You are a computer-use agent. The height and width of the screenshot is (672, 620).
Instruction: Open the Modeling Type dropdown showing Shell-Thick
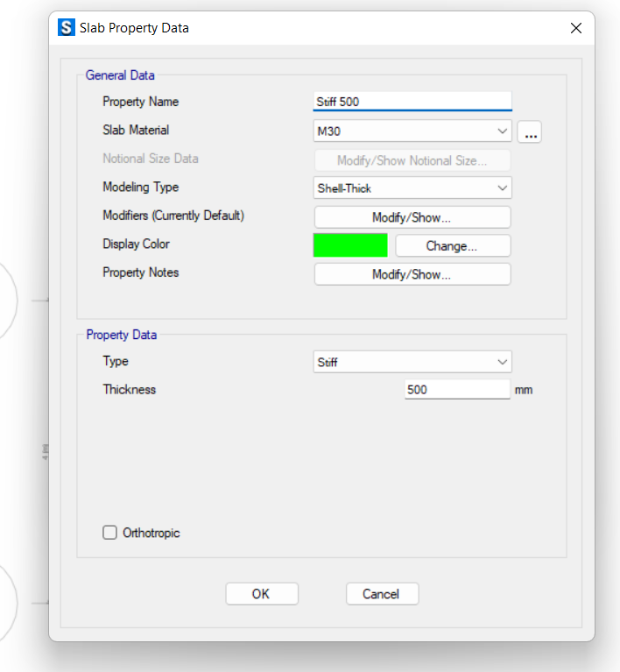click(412, 188)
